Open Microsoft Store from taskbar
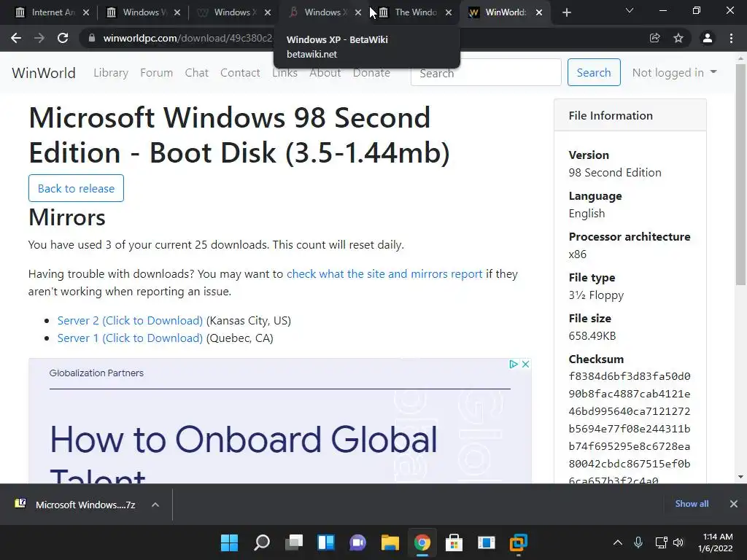This screenshot has width=747, height=560. point(454,542)
